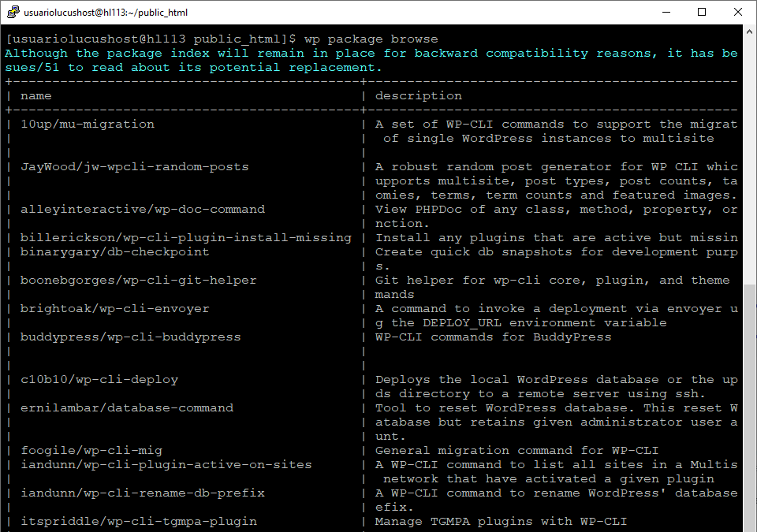Select the package name buddypress/wp-cli-buddypress

pyautogui.click(x=131, y=337)
